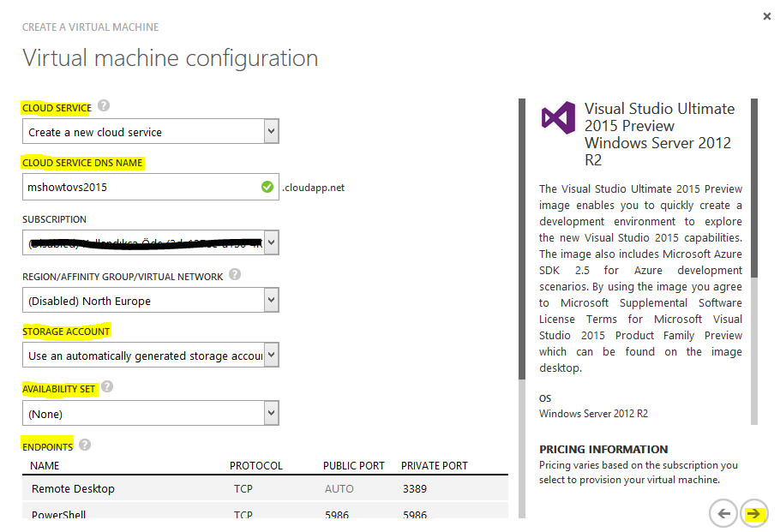This screenshot has height=532, width=780.
Task: Expand the Storage Account dropdown
Action: click(x=151, y=356)
